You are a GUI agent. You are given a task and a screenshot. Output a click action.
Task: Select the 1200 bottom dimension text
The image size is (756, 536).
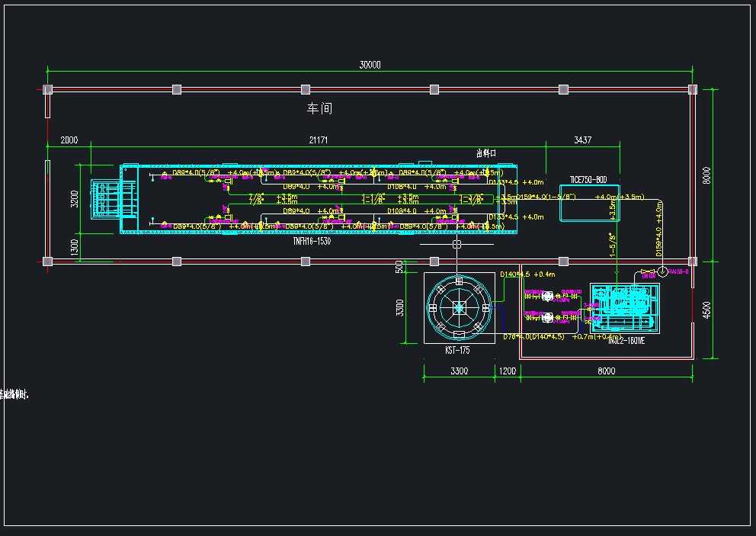507,371
